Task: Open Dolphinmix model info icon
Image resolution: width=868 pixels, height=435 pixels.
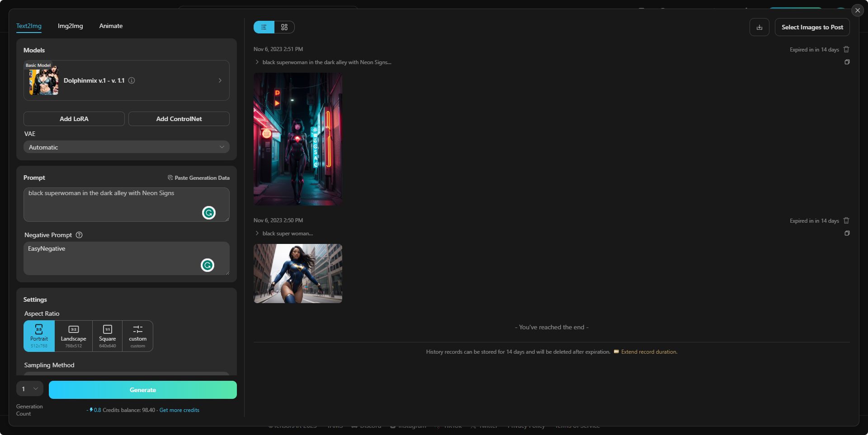Action: [x=132, y=80]
